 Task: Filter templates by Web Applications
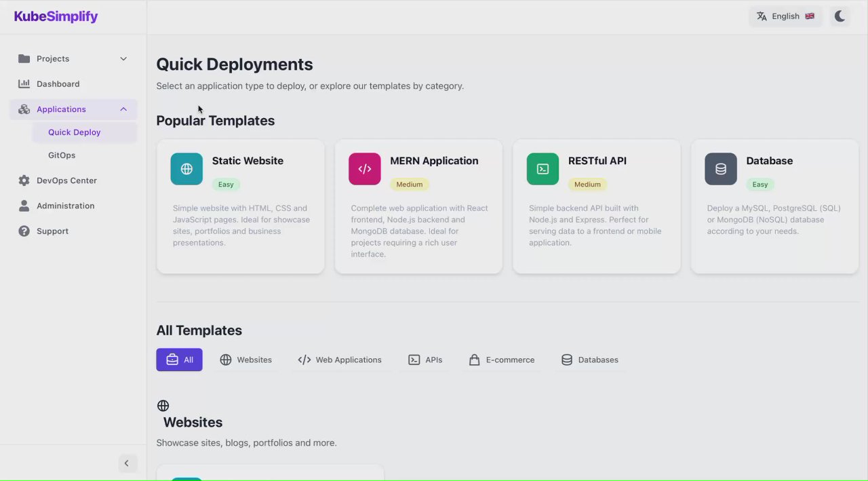point(340,360)
